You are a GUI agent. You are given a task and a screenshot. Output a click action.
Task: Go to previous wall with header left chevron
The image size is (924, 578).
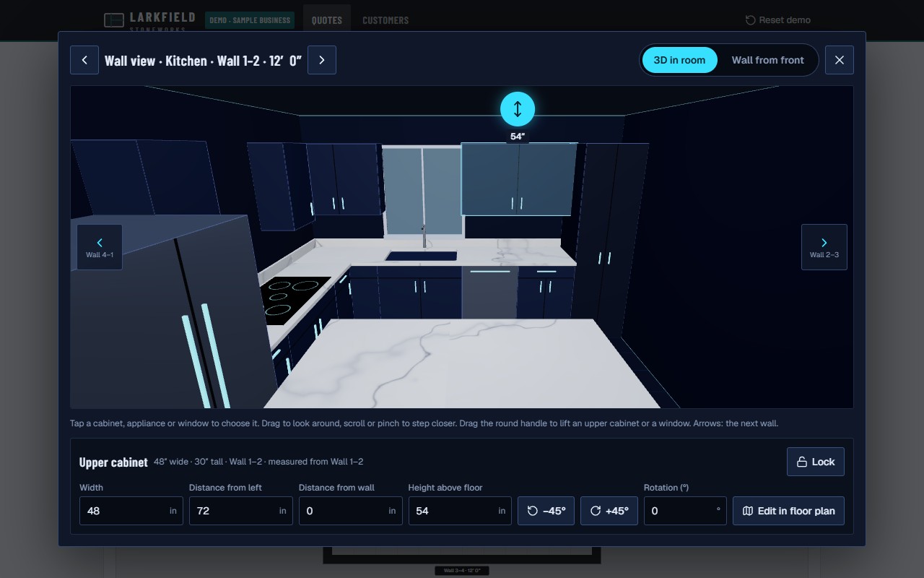84,60
